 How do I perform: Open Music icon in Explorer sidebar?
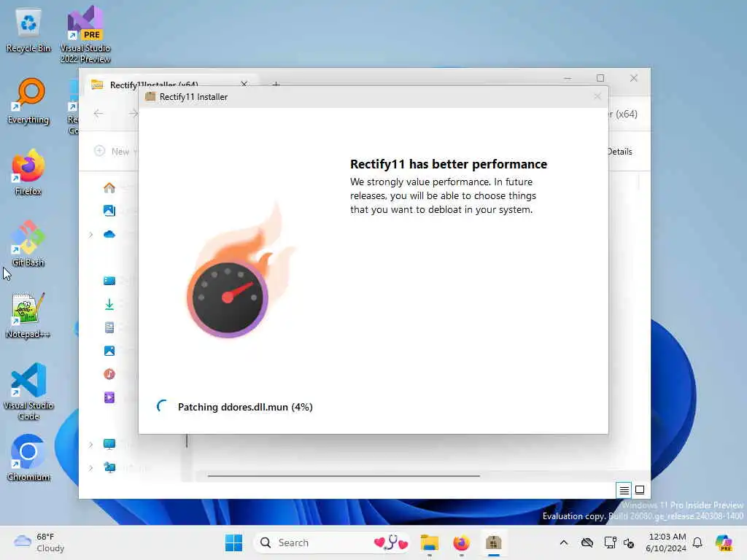point(109,374)
